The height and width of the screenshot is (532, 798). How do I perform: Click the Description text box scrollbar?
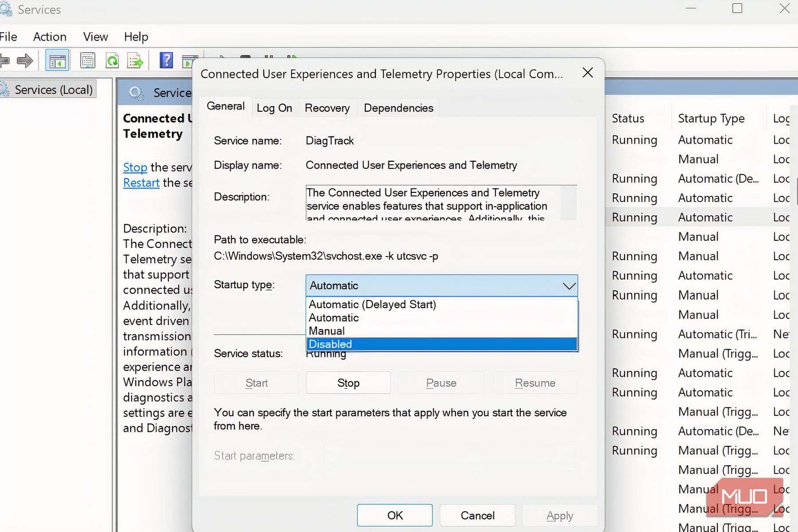[569, 203]
